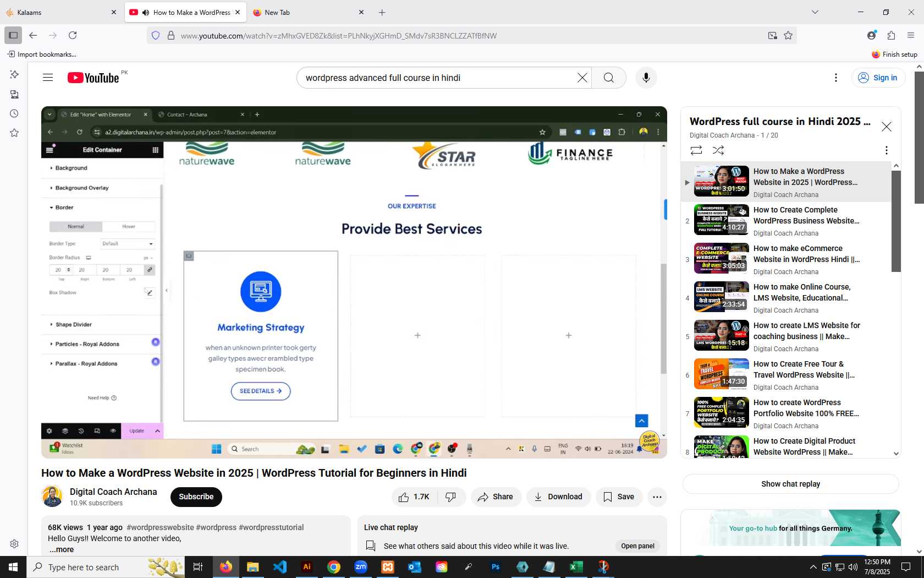The height and width of the screenshot is (578, 924).
Task: Share this video
Action: [x=496, y=497]
